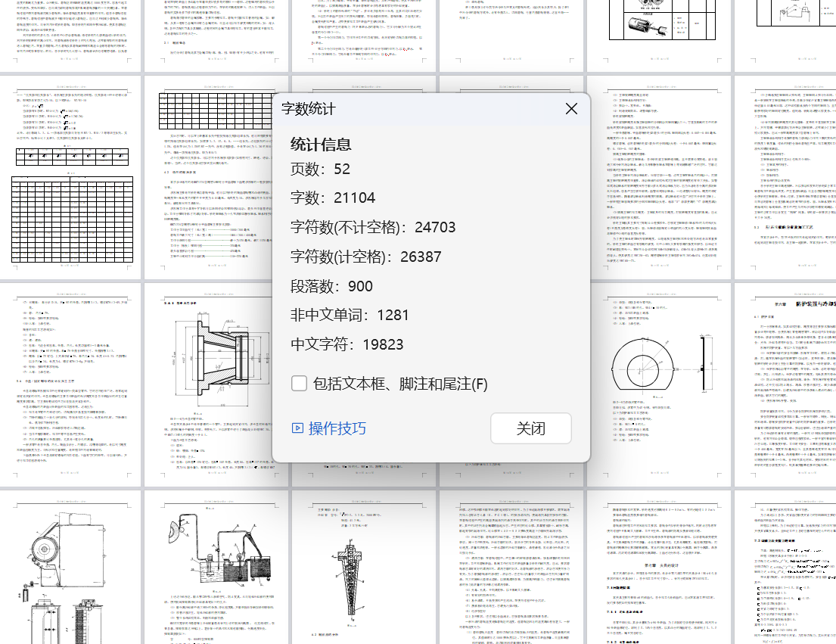Open the page thumbnail with two large tables
The image size is (836, 644).
click(x=71, y=178)
